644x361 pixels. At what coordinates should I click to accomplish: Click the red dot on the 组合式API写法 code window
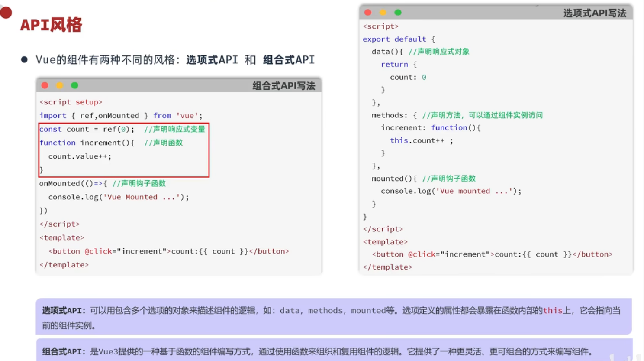(x=45, y=85)
